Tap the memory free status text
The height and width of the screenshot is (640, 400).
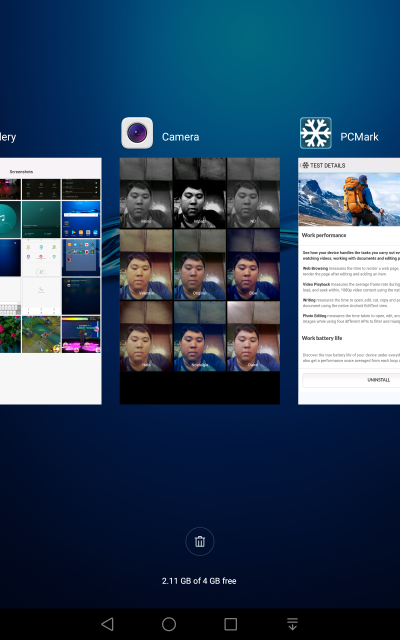tap(199, 581)
